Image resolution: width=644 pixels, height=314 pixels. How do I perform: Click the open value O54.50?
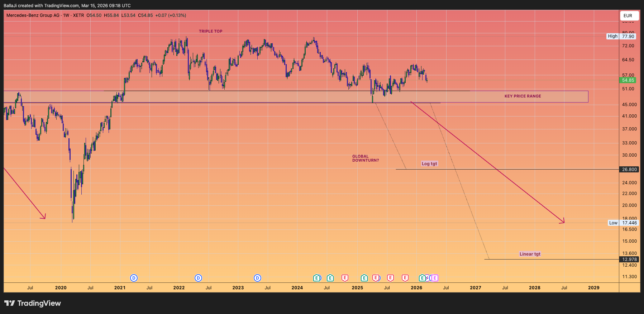click(94, 15)
